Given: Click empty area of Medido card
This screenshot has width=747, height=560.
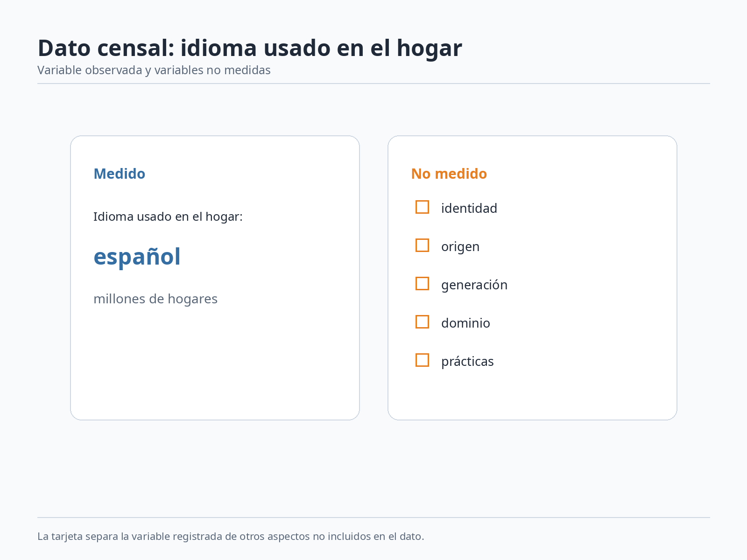Looking at the screenshot, I should pos(215,364).
